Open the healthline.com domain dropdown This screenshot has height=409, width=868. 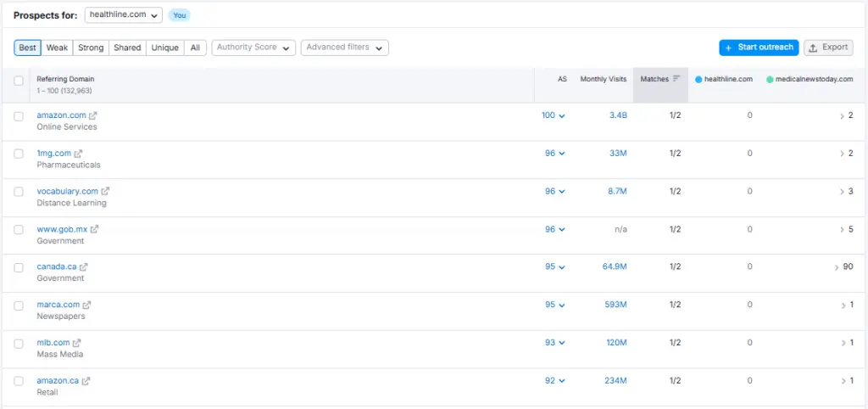pos(124,15)
